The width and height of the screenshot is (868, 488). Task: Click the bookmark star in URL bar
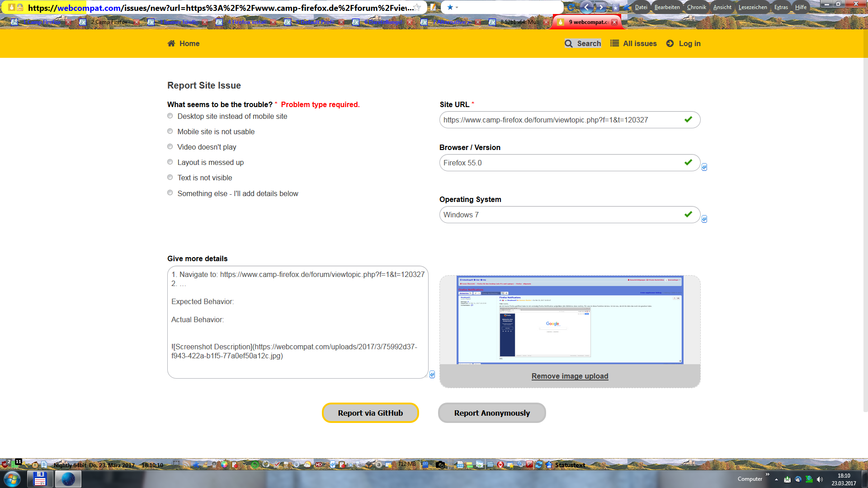pos(418,7)
